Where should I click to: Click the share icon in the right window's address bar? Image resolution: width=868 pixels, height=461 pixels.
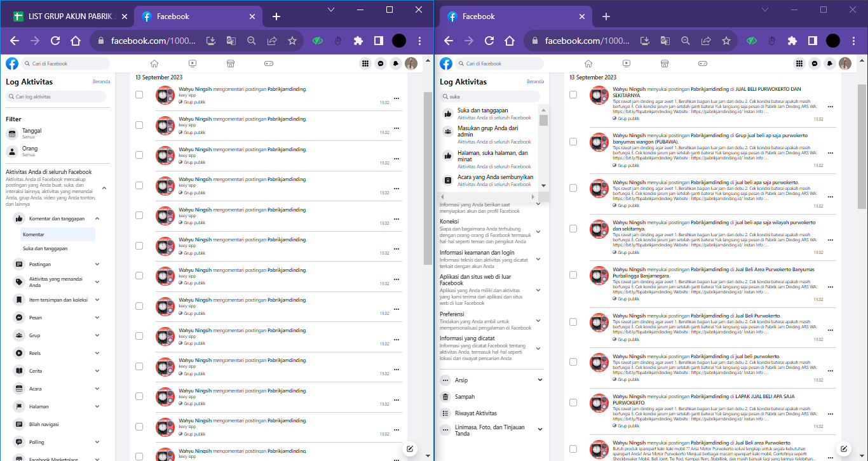[706, 41]
